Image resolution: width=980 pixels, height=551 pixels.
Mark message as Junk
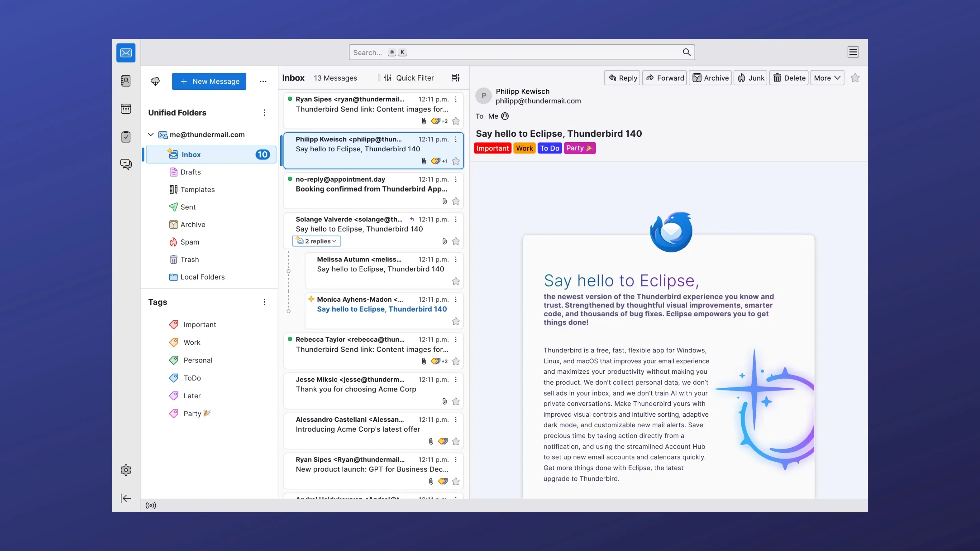tap(751, 78)
